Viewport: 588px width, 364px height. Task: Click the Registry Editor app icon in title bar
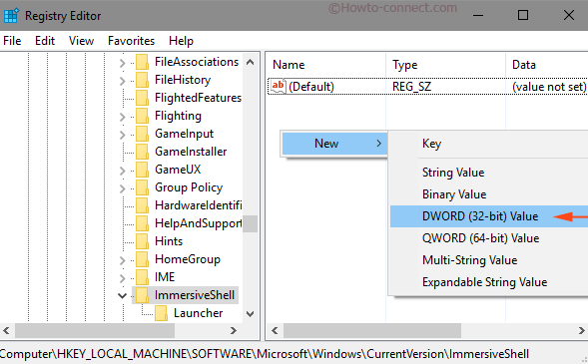click(11, 16)
